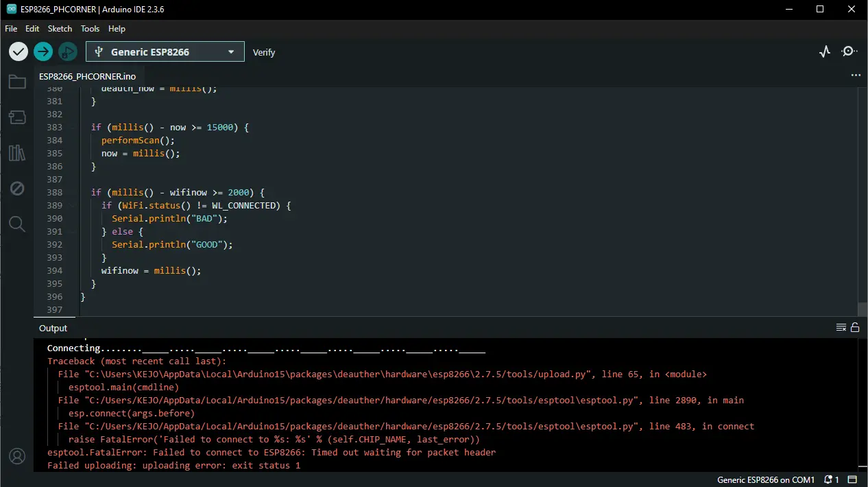Click 'Failed uploading' error line

click(x=173, y=466)
